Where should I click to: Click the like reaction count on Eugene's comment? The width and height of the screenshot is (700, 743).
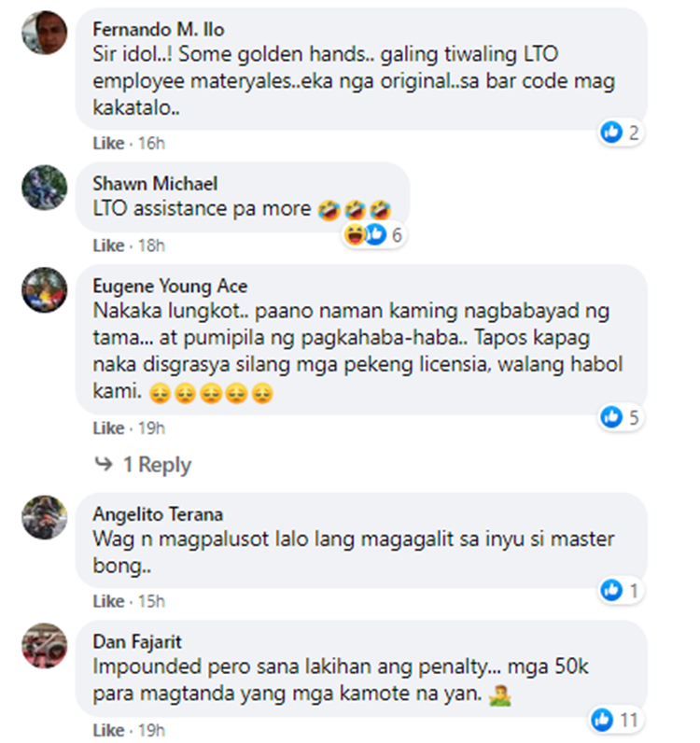(x=621, y=417)
